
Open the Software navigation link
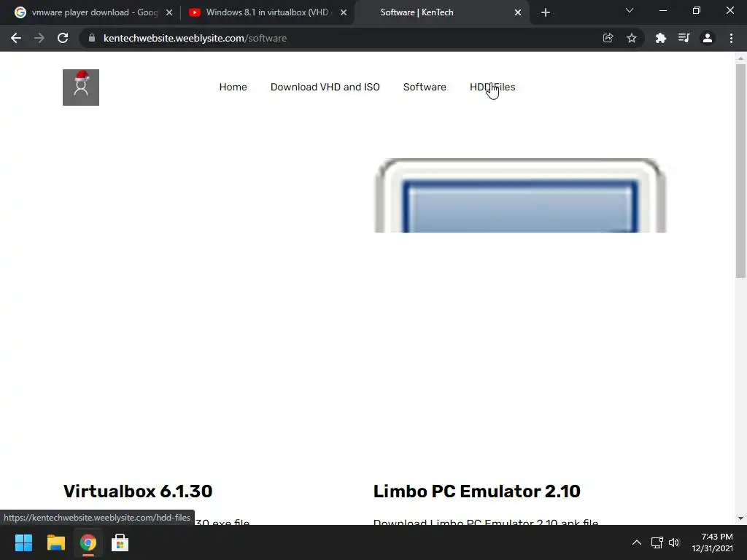[x=425, y=87]
